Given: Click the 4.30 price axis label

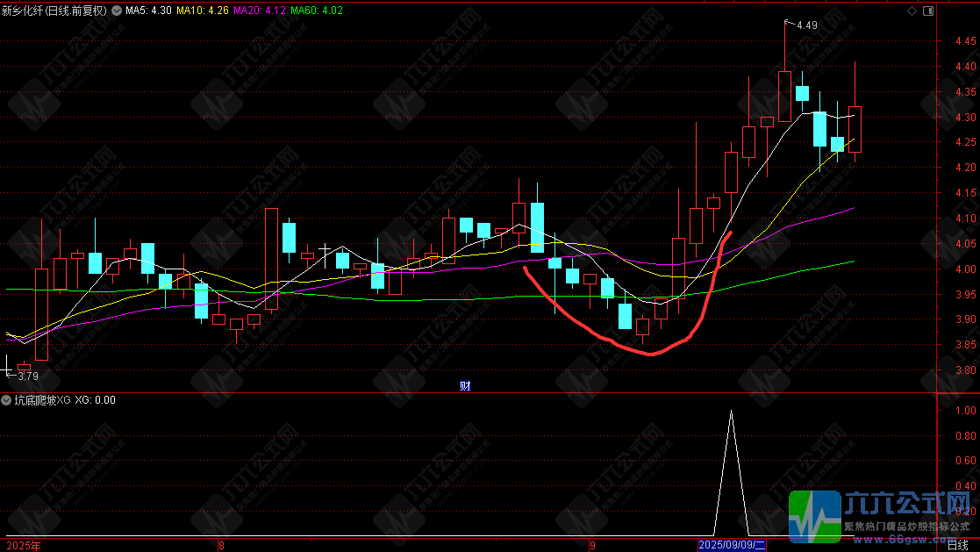Looking at the screenshot, I should (x=966, y=118).
